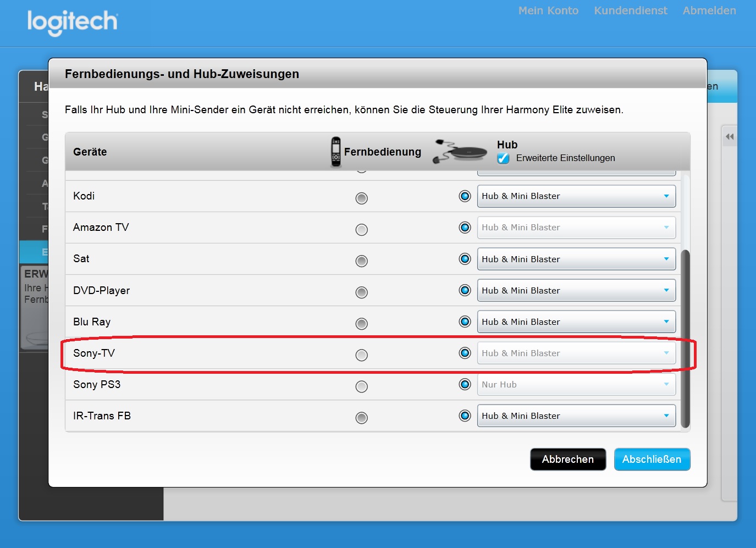Toggle Erweiterte Einstellungen checkbox
Screen dimensions: 756x548
503,158
